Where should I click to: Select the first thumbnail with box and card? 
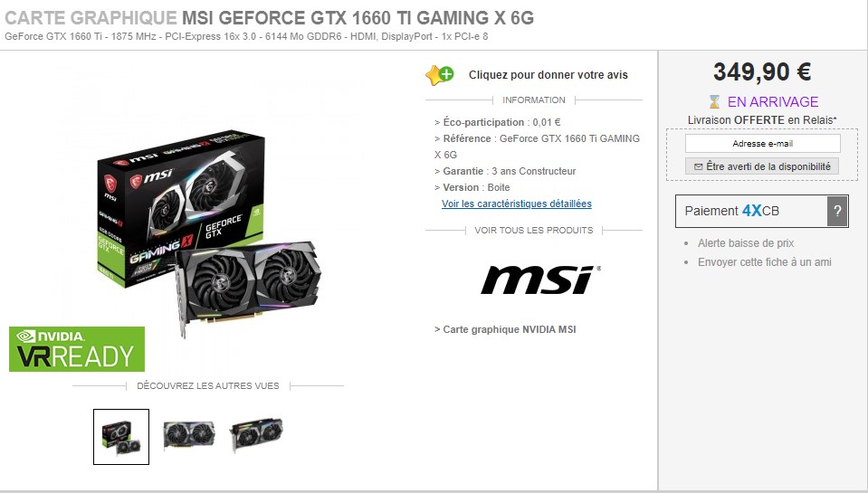[x=121, y=437]
